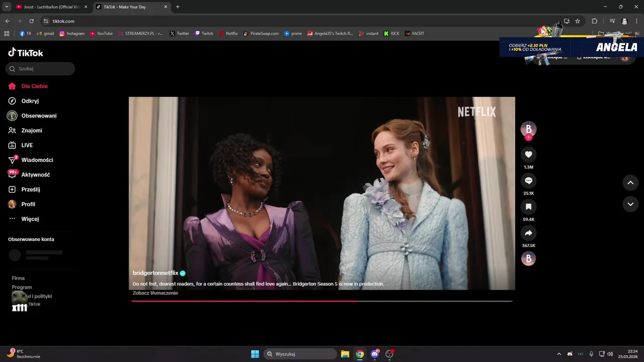644x362 pixels.
Task: Show hidden system tray icons
Action: tap(558, 354)
